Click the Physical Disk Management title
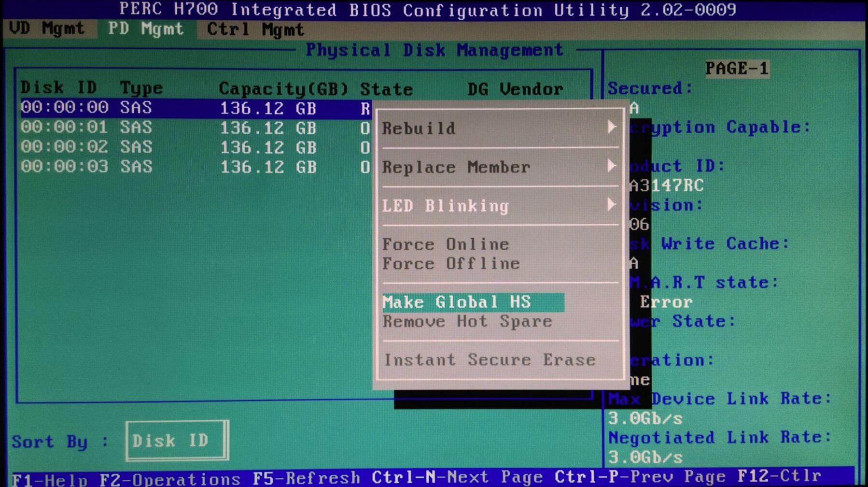 (x=434, y=50)
